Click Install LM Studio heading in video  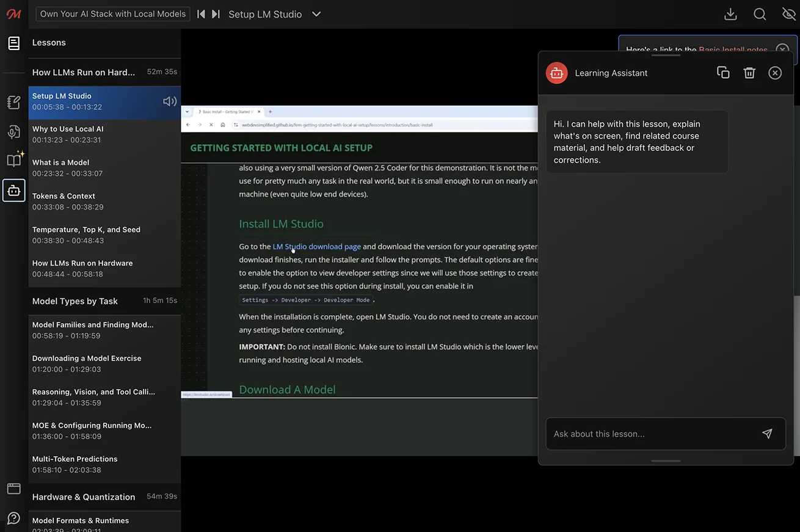[x=282, y=224]
